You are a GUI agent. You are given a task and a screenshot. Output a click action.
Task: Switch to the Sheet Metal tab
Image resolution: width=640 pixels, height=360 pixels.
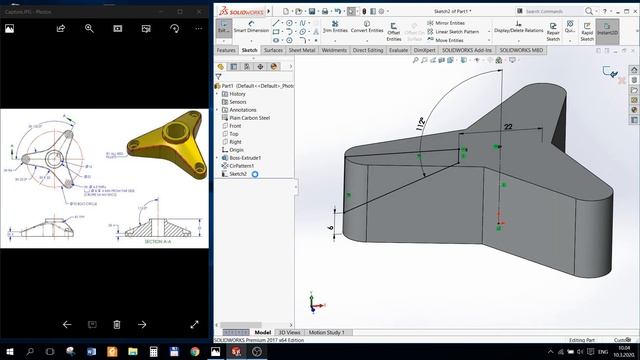click(302, 50)
